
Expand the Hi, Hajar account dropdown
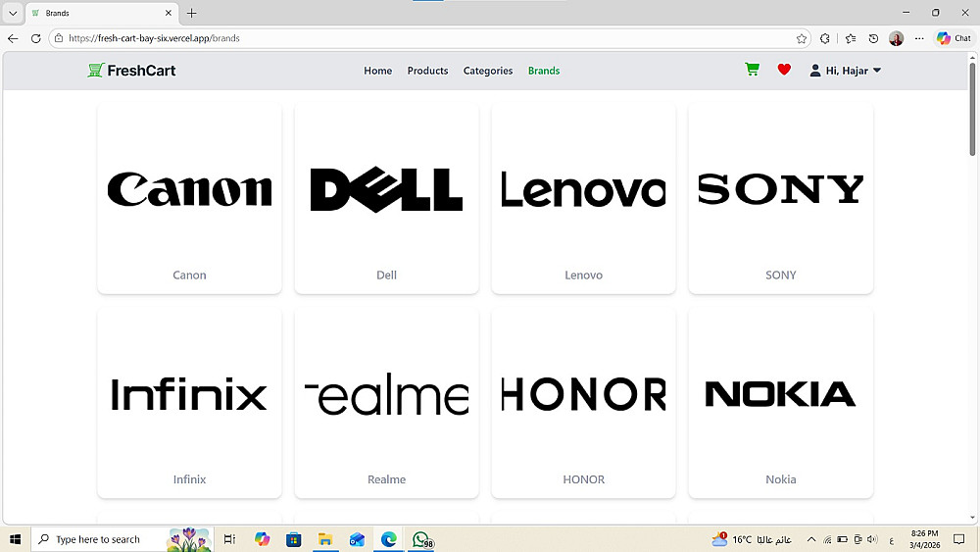pyautogui.click(x=846, y=71)
